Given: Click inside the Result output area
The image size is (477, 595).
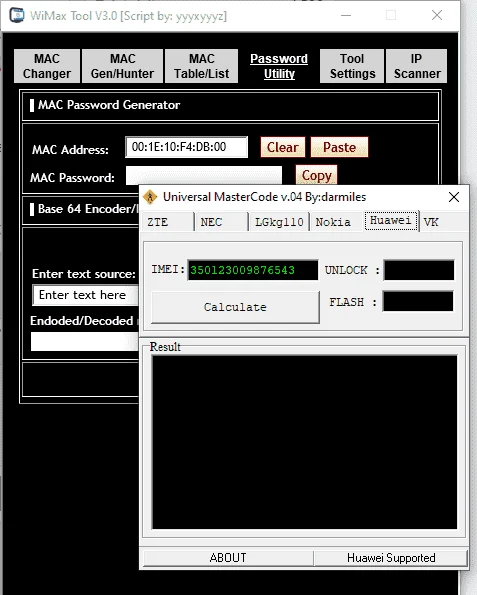Looking at the screenshot, I should 304,442.
